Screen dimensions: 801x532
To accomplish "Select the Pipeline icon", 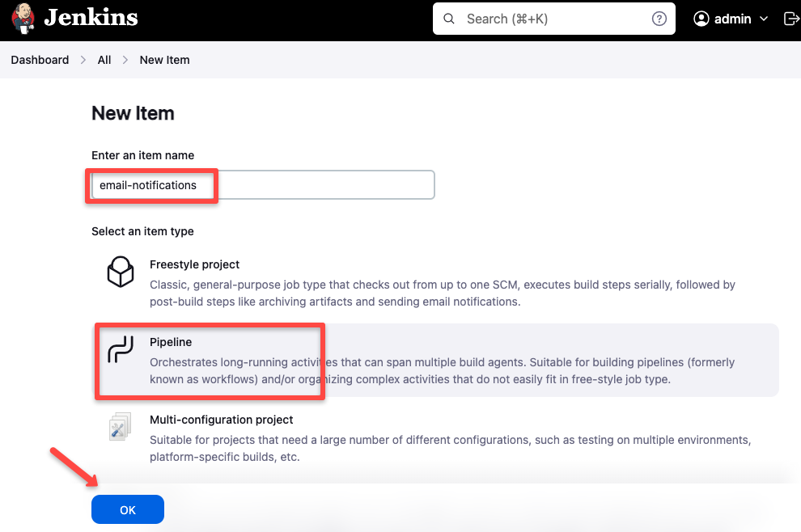I will (121, 350).
